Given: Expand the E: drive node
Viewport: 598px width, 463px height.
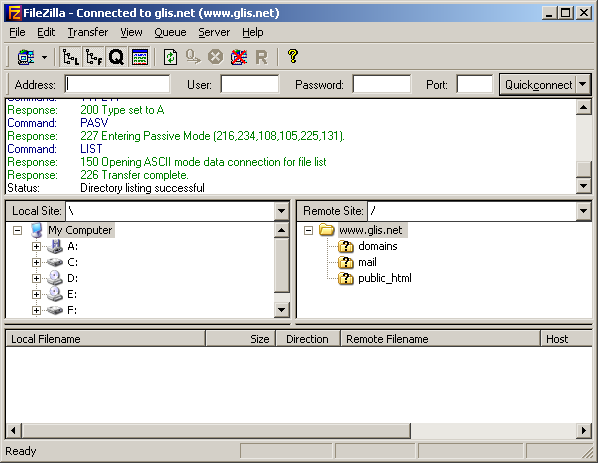Looking at the screenshot, I should tap(36, 294).
